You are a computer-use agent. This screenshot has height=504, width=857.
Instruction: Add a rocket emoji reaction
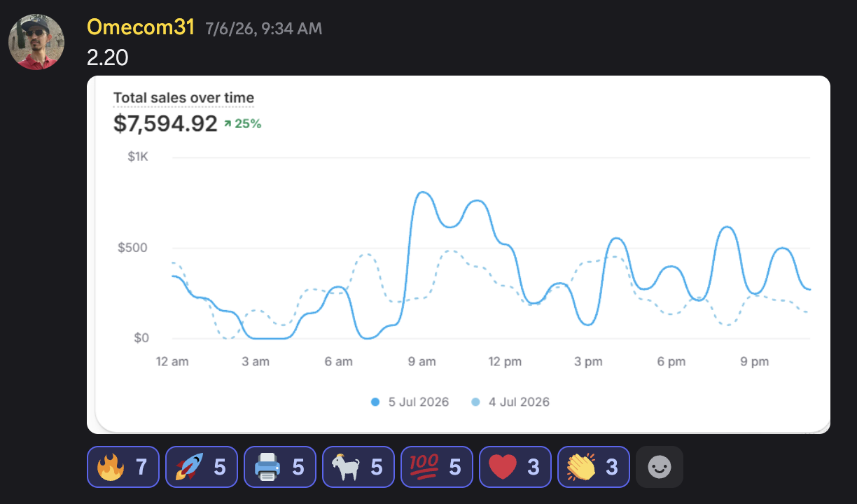click(x=202, y=467)
